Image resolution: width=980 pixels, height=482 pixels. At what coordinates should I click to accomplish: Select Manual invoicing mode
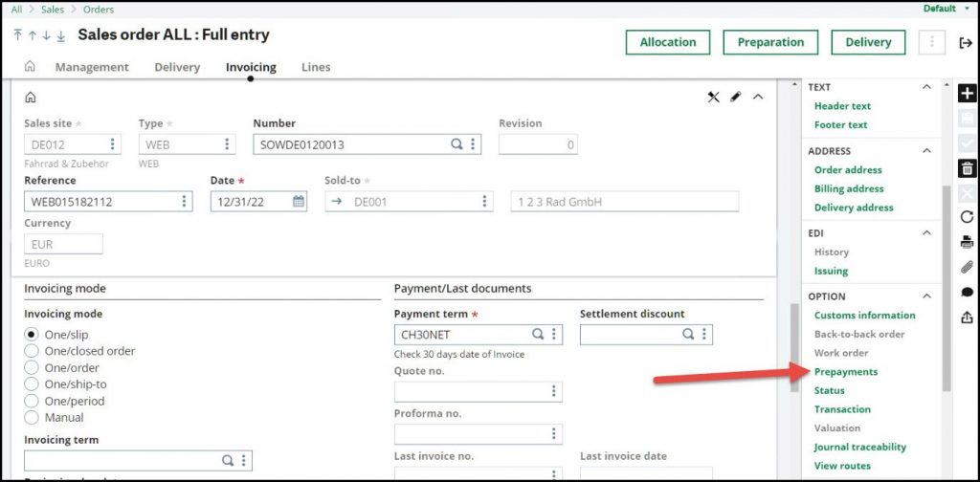pos(32,417)
